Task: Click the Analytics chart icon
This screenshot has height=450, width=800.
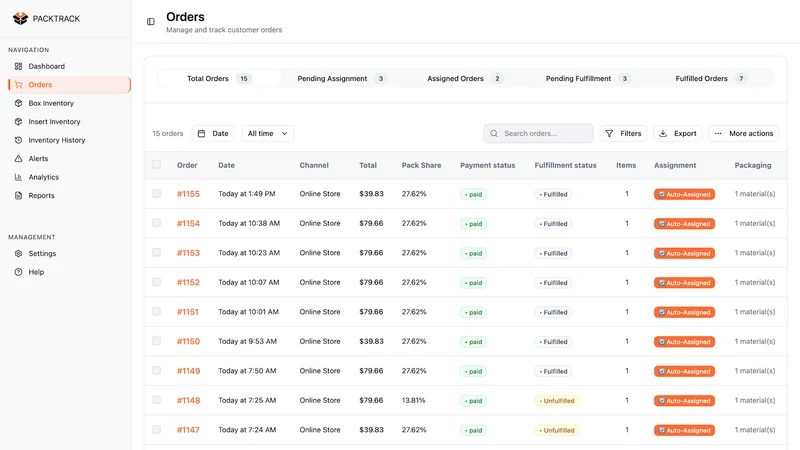Action: click(x=18, y=177)
